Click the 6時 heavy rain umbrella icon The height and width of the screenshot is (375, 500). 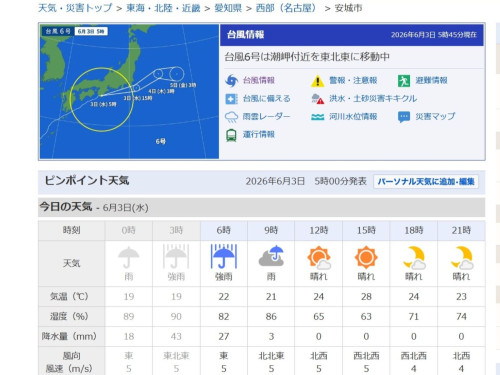224,257
